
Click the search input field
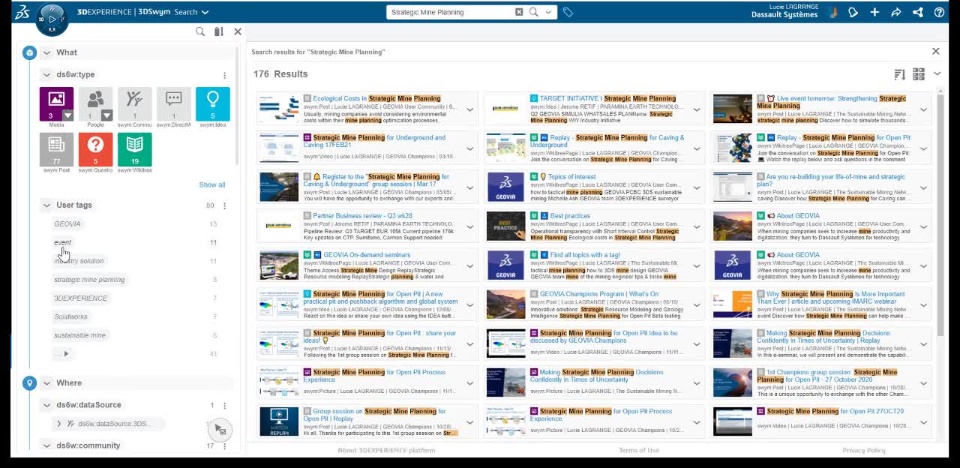click(450, 12)
